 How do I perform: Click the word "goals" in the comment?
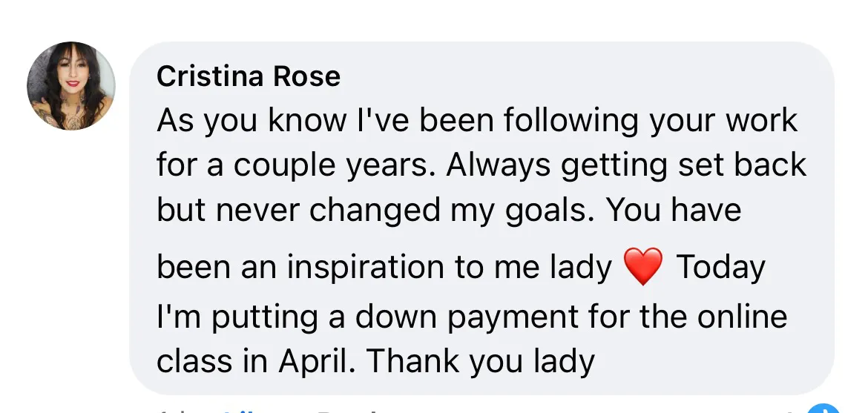pyautogui.click(x=549, y=211)
